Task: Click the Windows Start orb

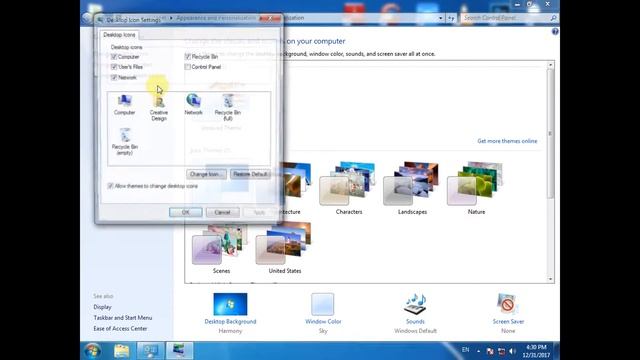Action: [92, 351]
